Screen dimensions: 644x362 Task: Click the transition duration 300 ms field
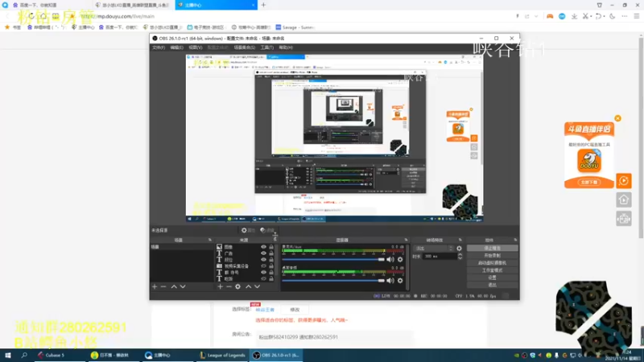tap(440, 256)
